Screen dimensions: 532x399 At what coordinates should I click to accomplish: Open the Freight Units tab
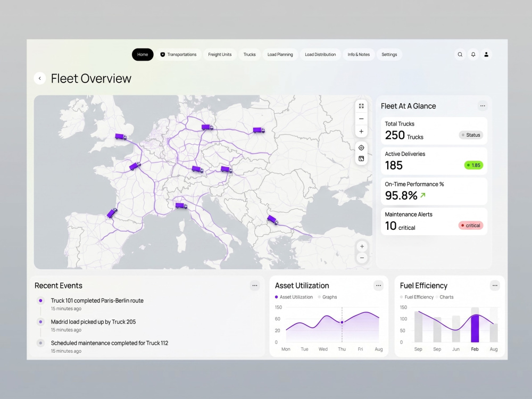click(220, 54)
